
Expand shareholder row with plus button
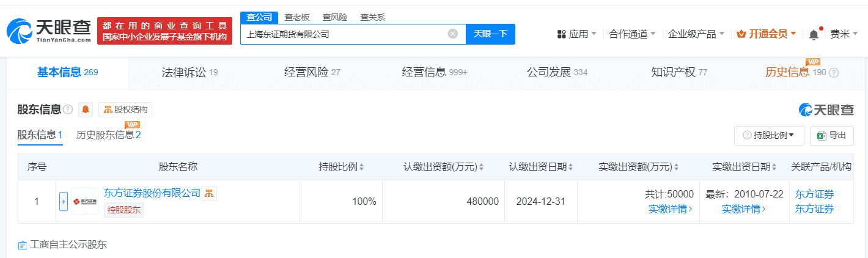tap(63, 201)
